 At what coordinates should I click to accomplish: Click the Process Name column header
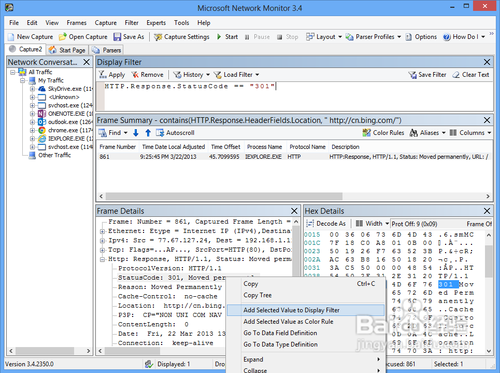pyautogui.click(x=264, y=147)
